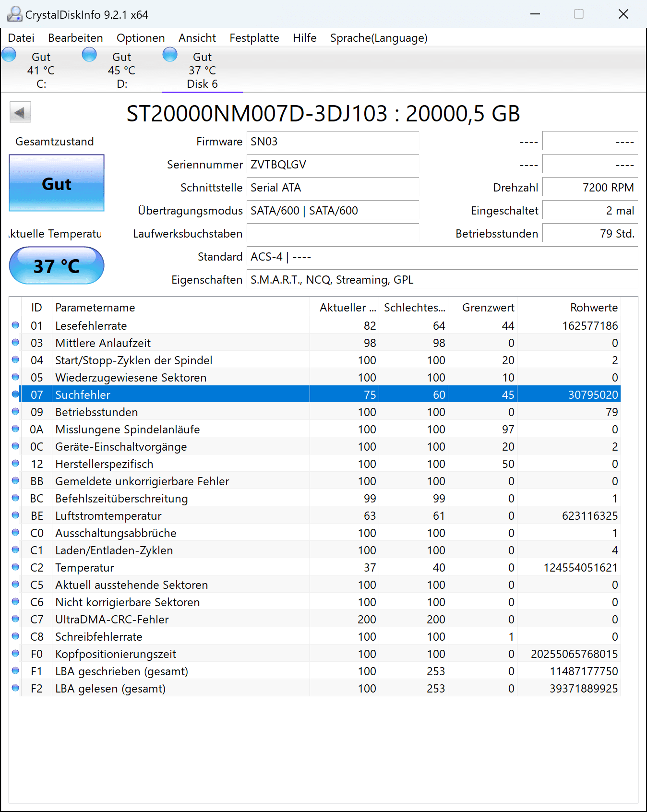This screenshot has width=647, height=812.
Task: Click status dot of UltraDMA-CRC-Fehler row
Action: tap(15, 619)
